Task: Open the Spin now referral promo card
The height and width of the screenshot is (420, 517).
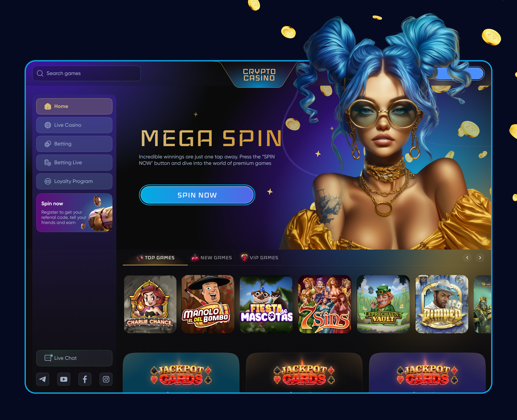Action: tap(74, 213)
